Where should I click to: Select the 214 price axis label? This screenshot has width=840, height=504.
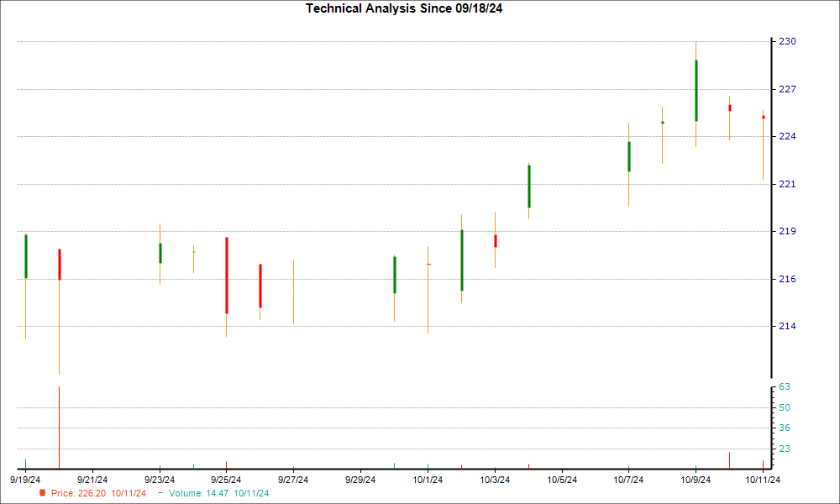787,326
